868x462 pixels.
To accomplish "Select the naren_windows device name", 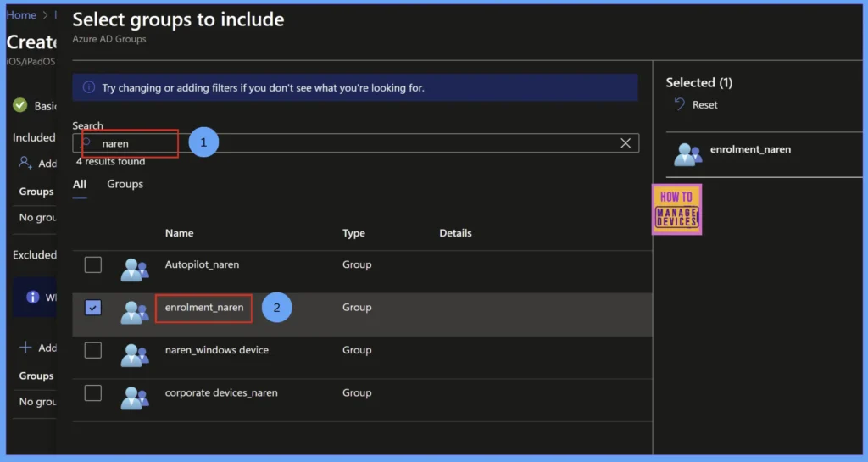I will click(x=217, y=350).
